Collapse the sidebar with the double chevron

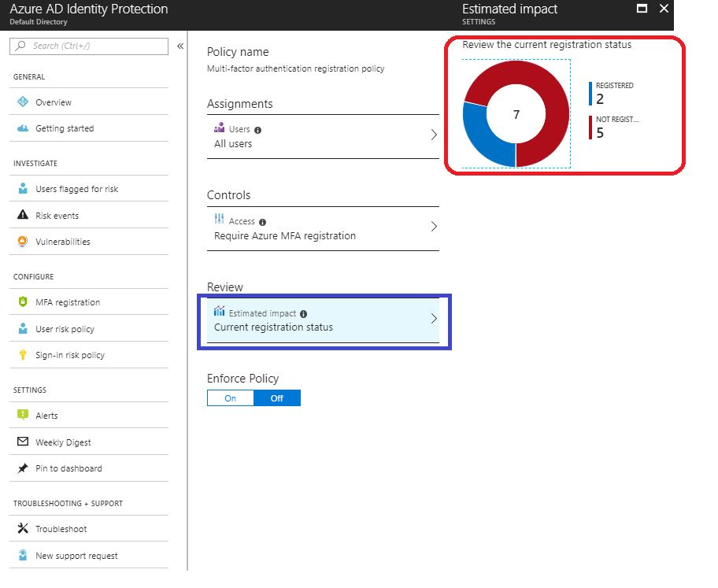[x=181, y=45]
